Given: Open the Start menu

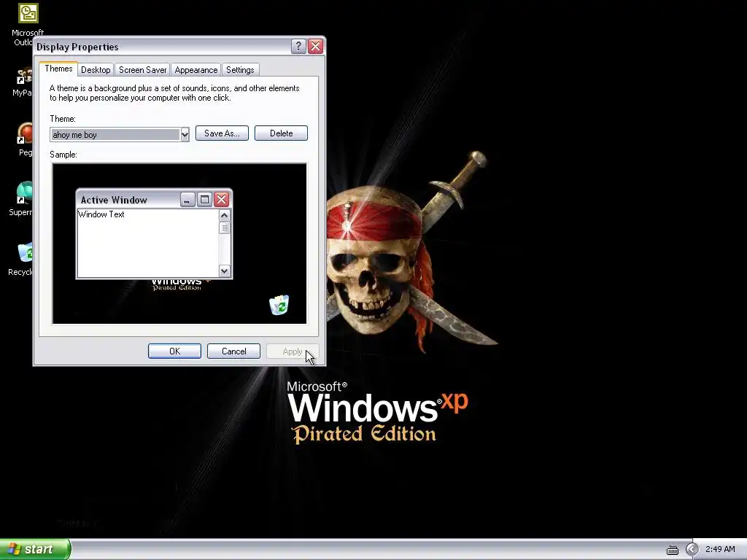Looking at the screenshot, I should (x=34, y=549).
